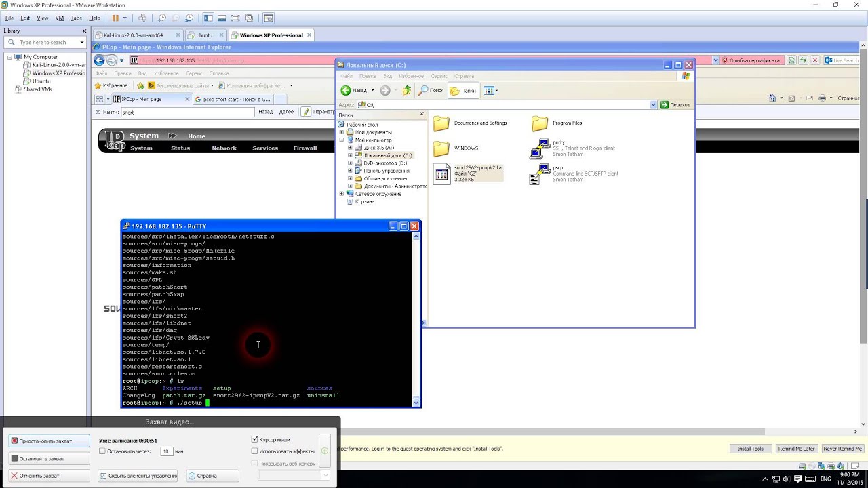Click Explorer's green Назад back icon

coord(346,90)
